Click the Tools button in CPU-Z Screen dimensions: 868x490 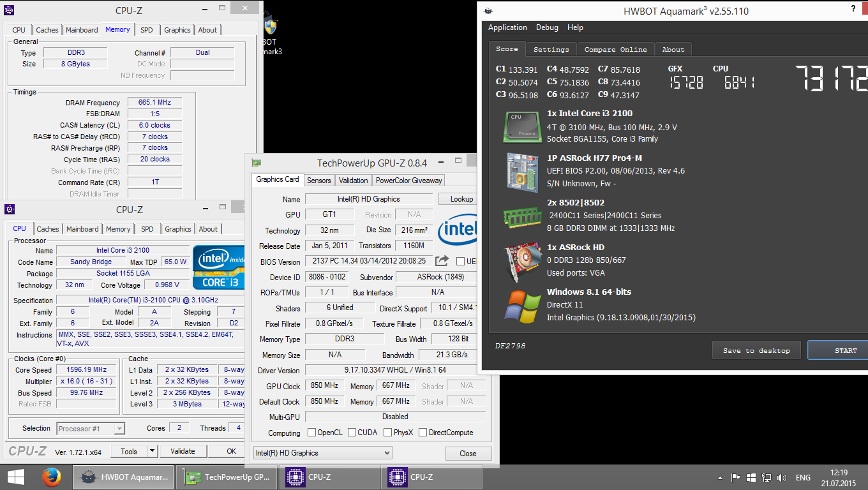[129, 451]
